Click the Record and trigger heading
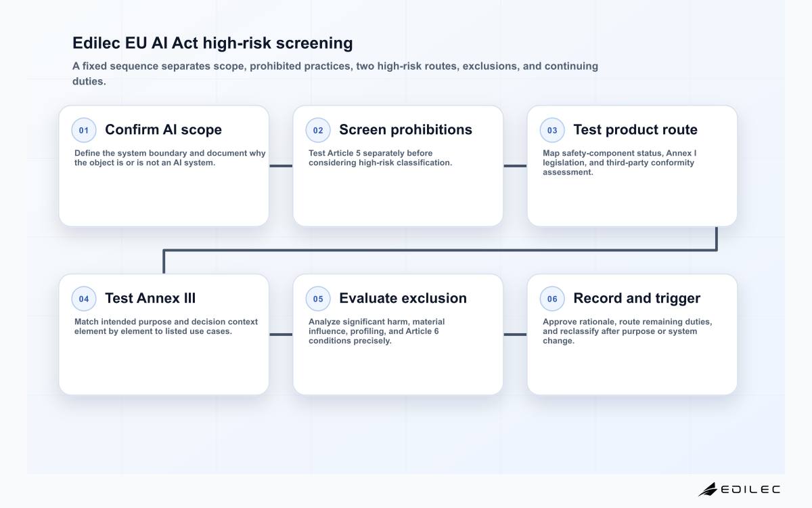Viewport: 812px width, 508px height. pos(637,298)
